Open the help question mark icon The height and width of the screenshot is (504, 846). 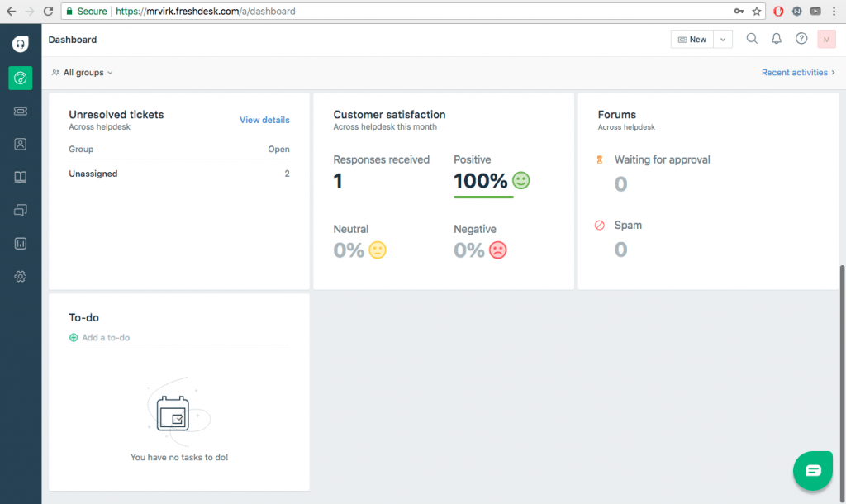point(801,39)
